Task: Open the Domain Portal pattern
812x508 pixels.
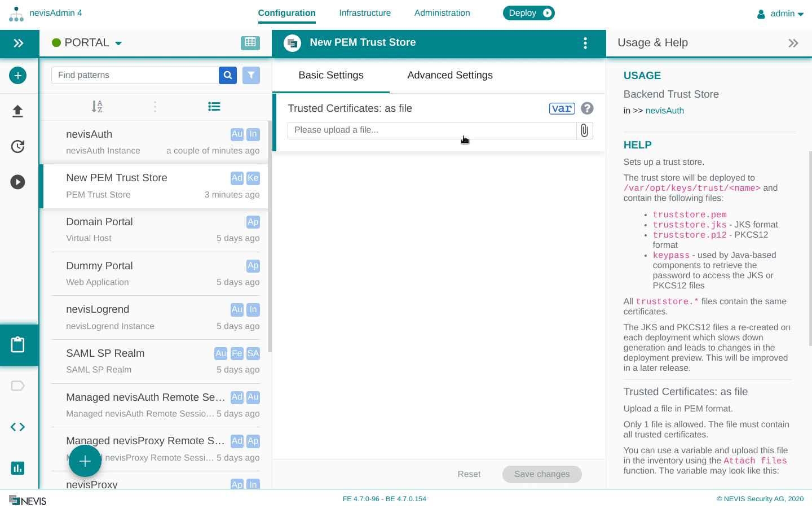Action: pyautogui.click(x=154, y=230)
